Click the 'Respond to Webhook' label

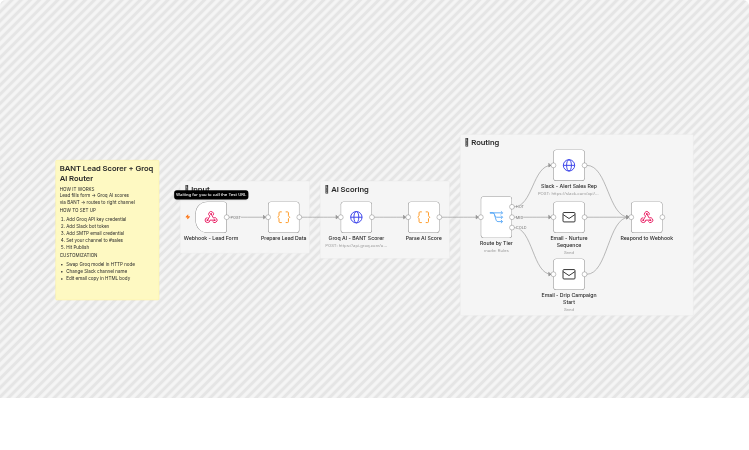coord(647,238)
